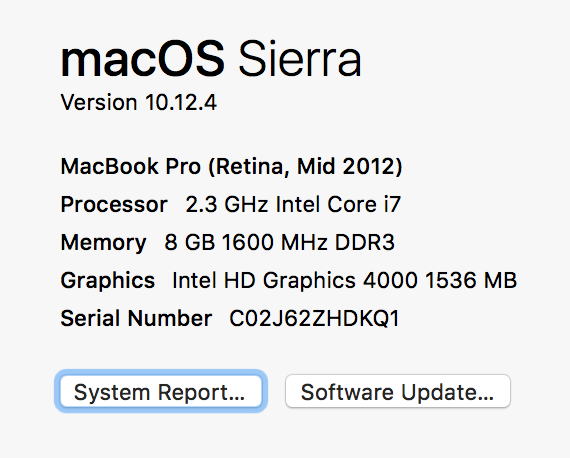Select the serial number C02J62ZHDKQ1
This screenshot has height=458, width=570.
[x=314, y=319]
